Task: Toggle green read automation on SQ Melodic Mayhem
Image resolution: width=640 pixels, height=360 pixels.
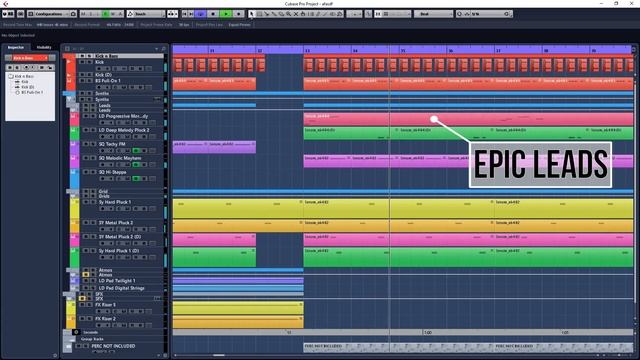Action: point(136,164)
